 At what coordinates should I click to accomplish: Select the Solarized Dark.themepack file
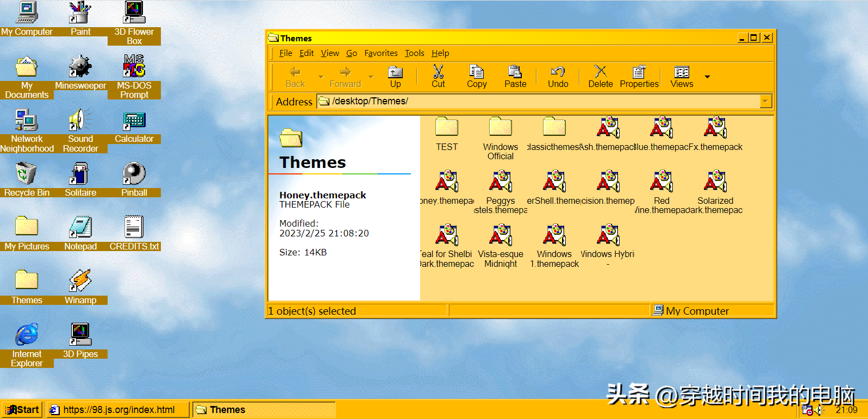coord(715,192)
